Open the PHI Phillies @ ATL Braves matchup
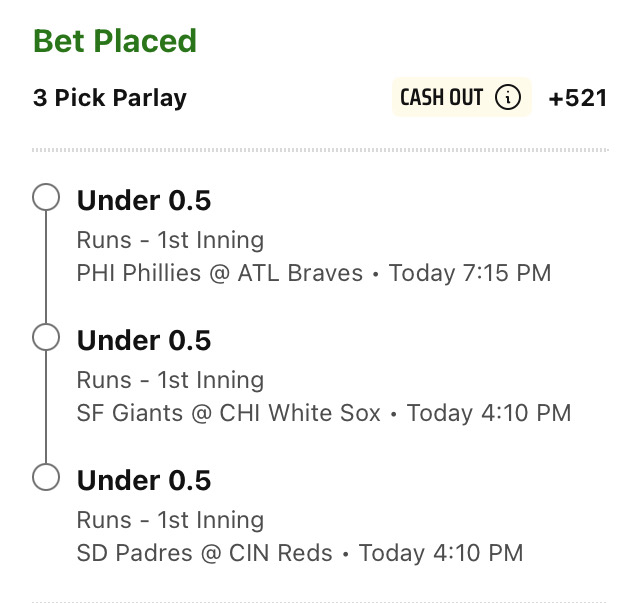Viewport: 640px width, 603px height. tap(220, 273)
